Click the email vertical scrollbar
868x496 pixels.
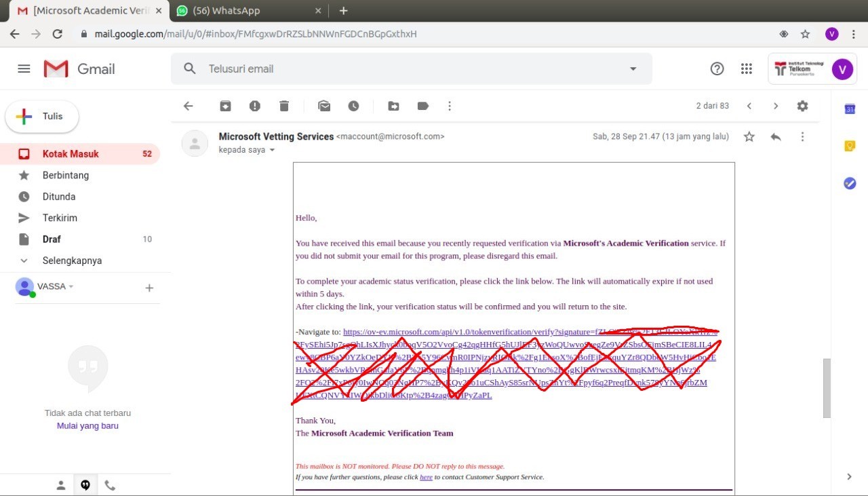(827, 388)
